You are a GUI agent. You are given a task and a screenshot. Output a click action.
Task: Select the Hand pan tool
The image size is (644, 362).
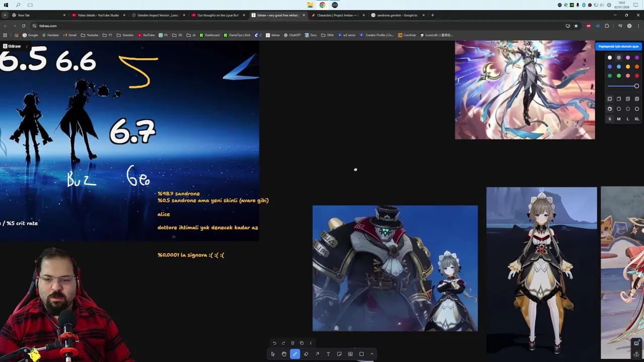(284, 354)
